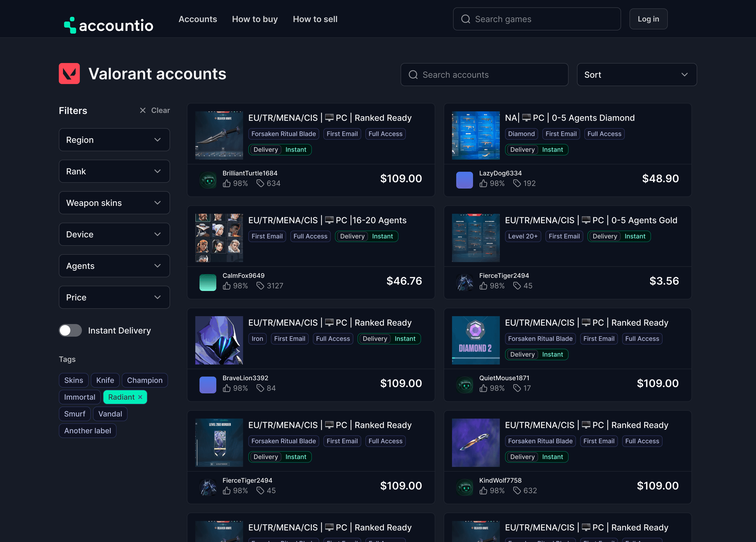Click the accountio logo
Screen dimensions: 756x542
(109, 25)
